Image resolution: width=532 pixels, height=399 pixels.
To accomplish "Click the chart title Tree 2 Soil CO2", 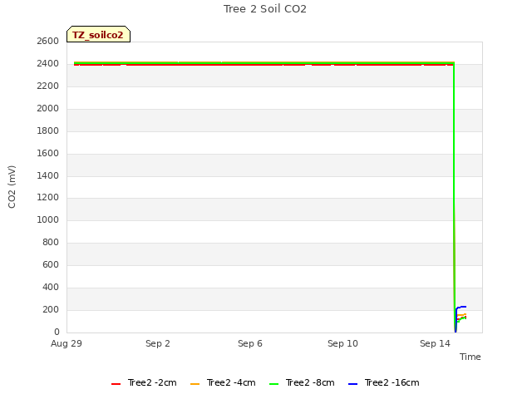I will point(265,9).
